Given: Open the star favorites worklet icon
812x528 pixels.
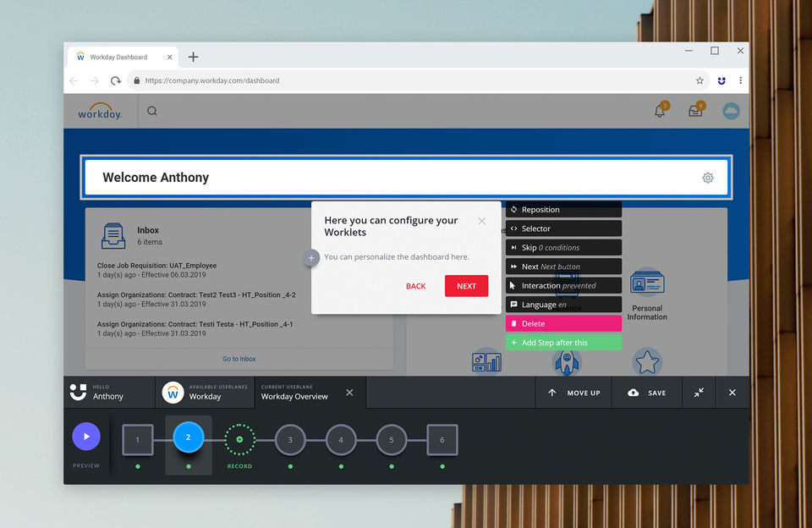Looking at the screenshot, I should point(647,361).
